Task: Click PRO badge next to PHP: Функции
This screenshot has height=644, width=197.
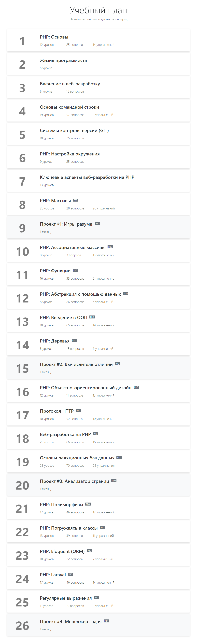Action: click(x=75, y=270)
